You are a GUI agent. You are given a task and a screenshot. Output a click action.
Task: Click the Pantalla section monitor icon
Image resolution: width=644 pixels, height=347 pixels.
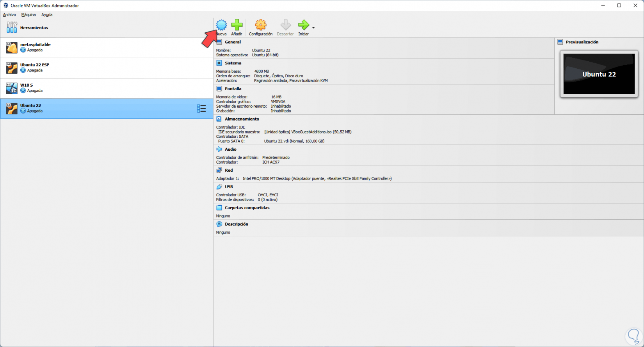pos(219,89)
